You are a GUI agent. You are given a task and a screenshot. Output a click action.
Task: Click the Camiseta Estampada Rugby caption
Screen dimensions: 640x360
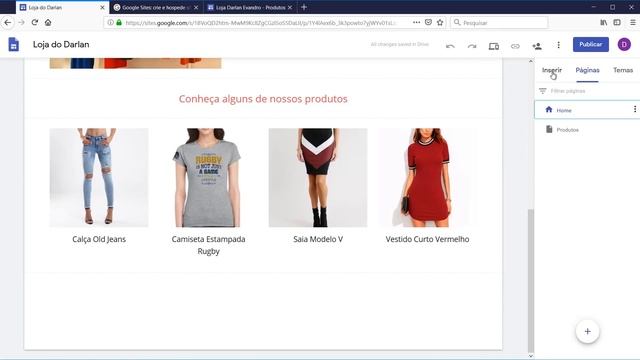[x=208, y=245]
